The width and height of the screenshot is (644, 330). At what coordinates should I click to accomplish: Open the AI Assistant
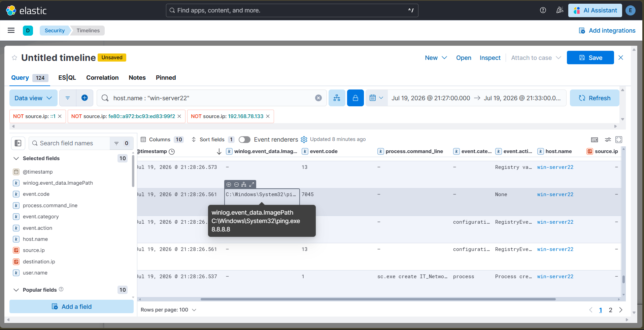pyautogui.click(x=595, y=10)
